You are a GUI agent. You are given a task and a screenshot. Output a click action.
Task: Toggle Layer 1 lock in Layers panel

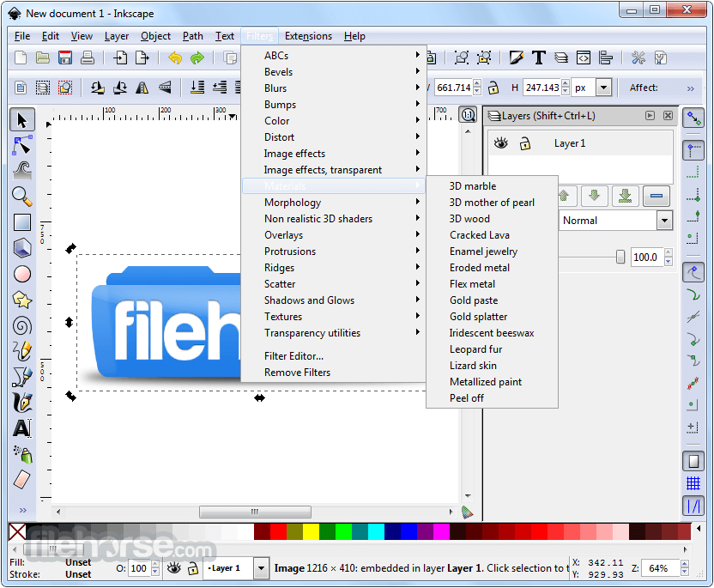tap(525, 143)
